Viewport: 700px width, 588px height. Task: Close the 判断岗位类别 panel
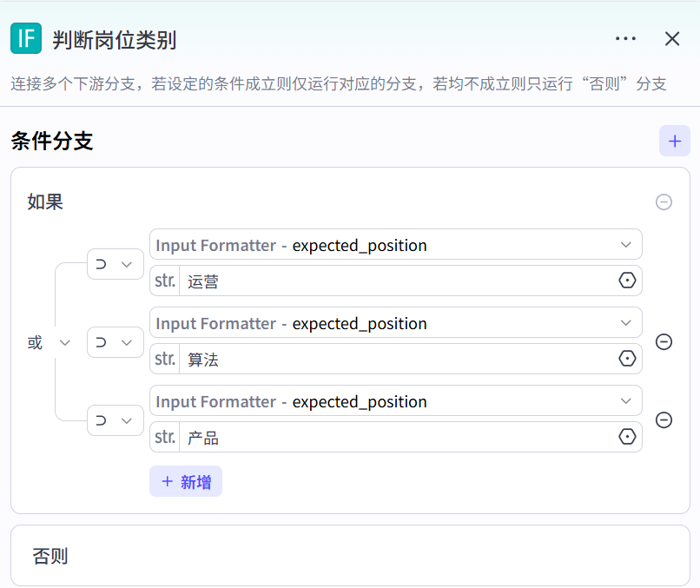click(672, 38)
